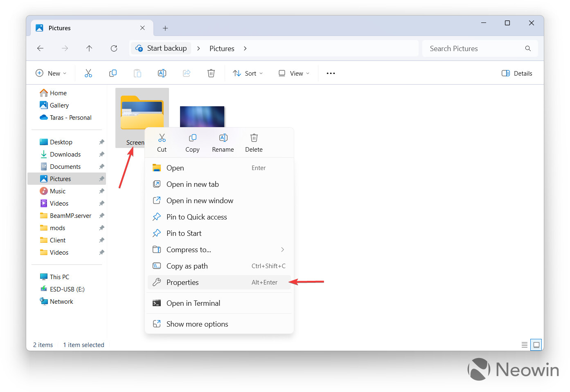Open the New dropdown
Image resolution: width=570 pixels, height=392 pixels.
(x=51, y=73)
